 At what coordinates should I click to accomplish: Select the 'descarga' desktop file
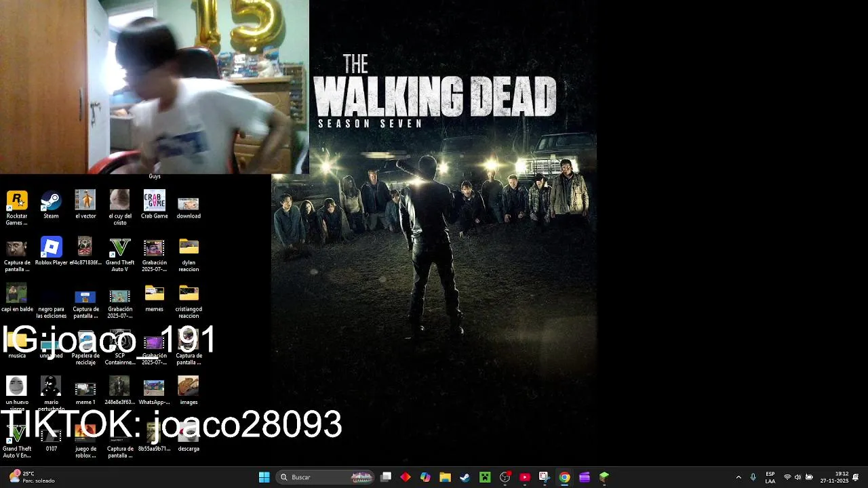(189, 438)
